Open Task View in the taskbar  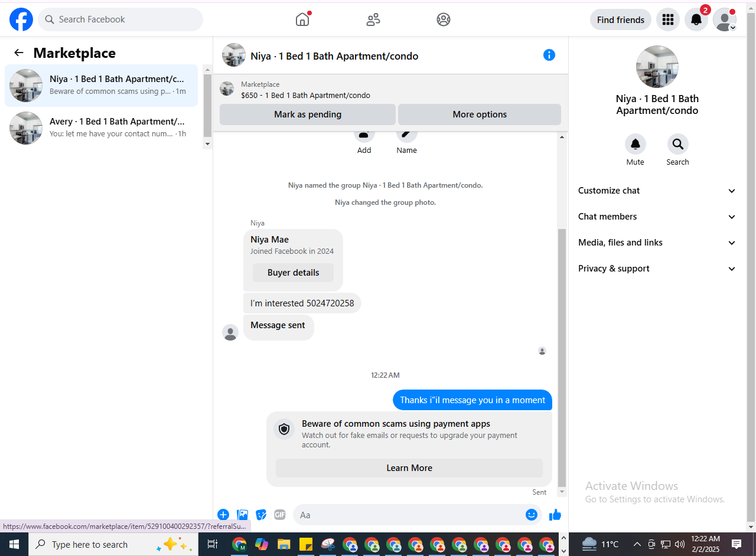[x=213, y=544]
